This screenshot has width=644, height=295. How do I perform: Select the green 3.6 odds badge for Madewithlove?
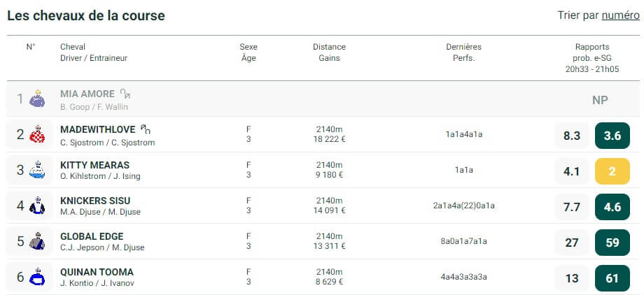(x=612, y=136)
